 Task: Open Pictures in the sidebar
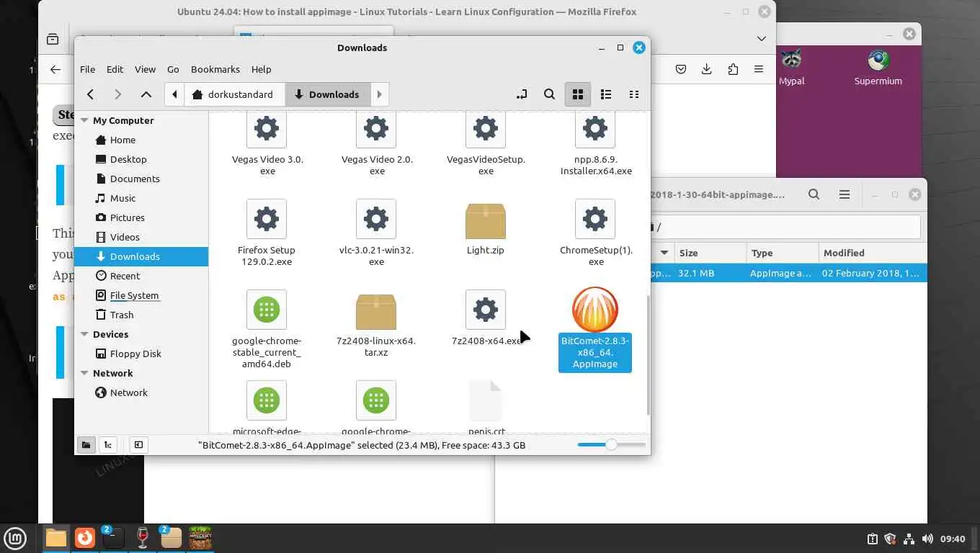pos(141,217)
